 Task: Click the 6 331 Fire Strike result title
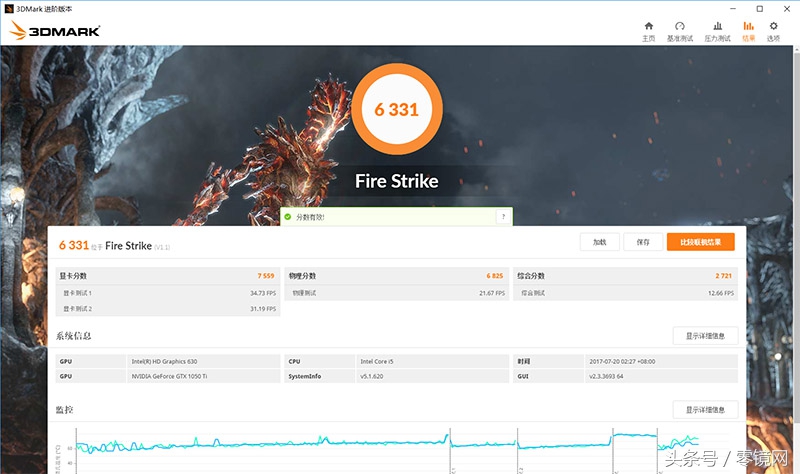114,245
